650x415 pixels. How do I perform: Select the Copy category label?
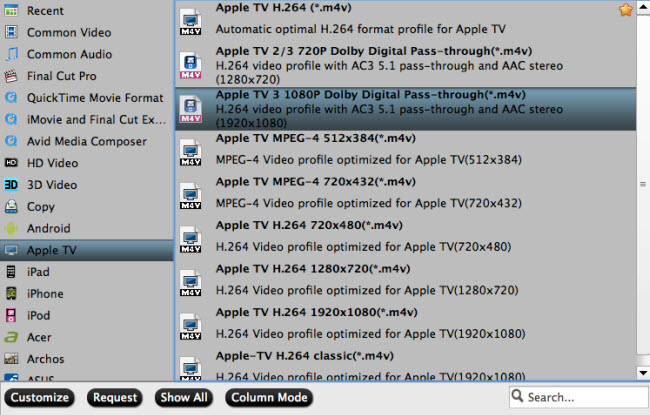click(41, 206)
